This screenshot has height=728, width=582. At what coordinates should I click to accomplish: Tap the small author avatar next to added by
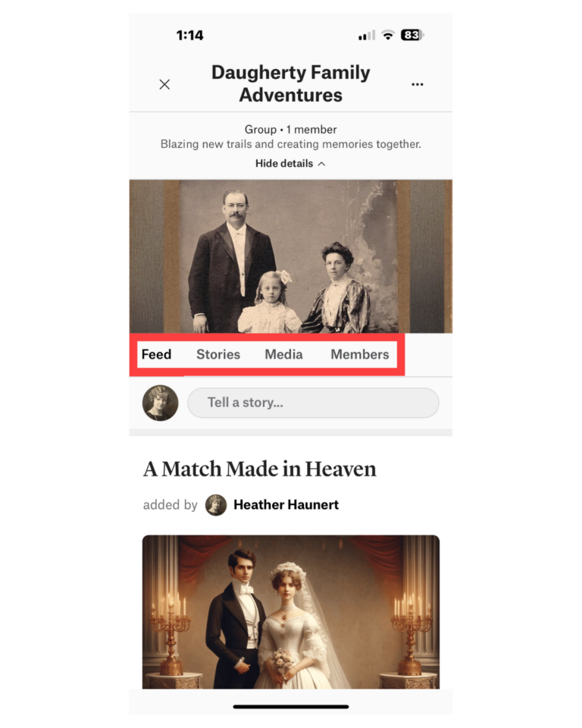tap(216, 505)
